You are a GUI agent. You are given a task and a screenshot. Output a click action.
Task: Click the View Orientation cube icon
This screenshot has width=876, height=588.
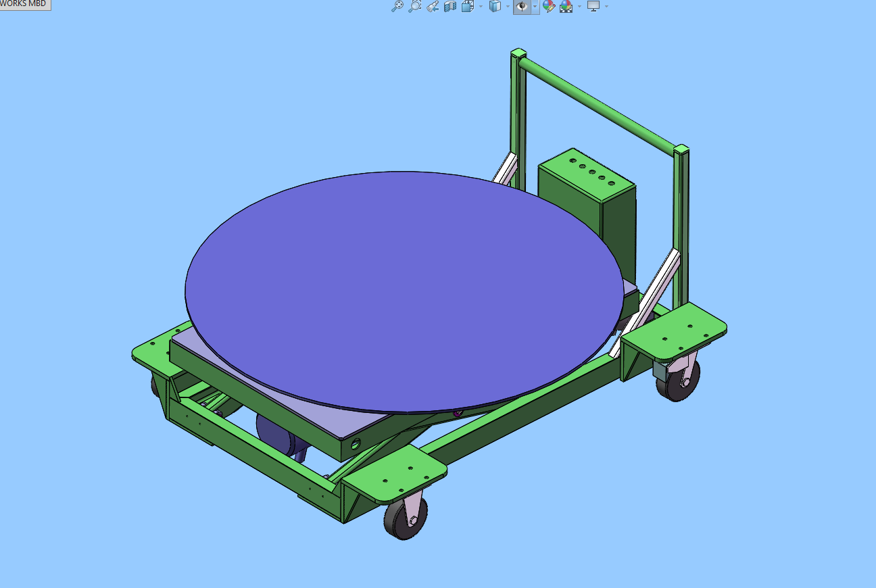coord(468,7)
